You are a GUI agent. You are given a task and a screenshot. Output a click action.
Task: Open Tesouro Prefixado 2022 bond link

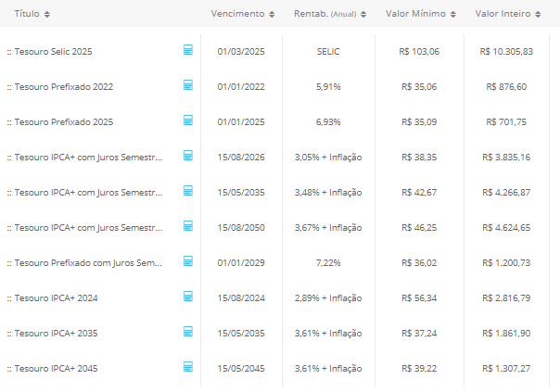click(x=60, y=87)
